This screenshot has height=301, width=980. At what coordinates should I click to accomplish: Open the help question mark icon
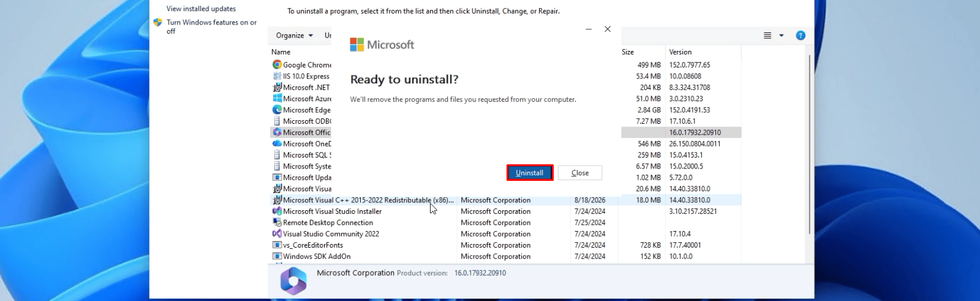point(801,36)
